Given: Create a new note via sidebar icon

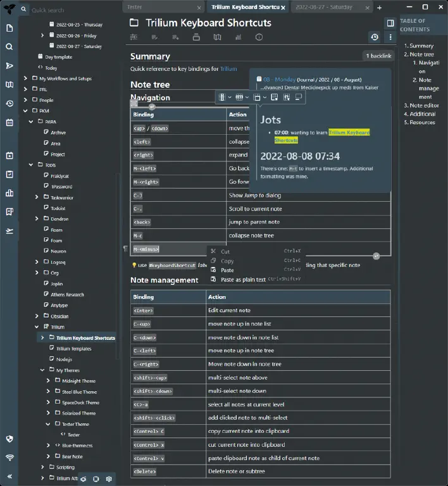Looking at the screenshot, I should point(9,28).
